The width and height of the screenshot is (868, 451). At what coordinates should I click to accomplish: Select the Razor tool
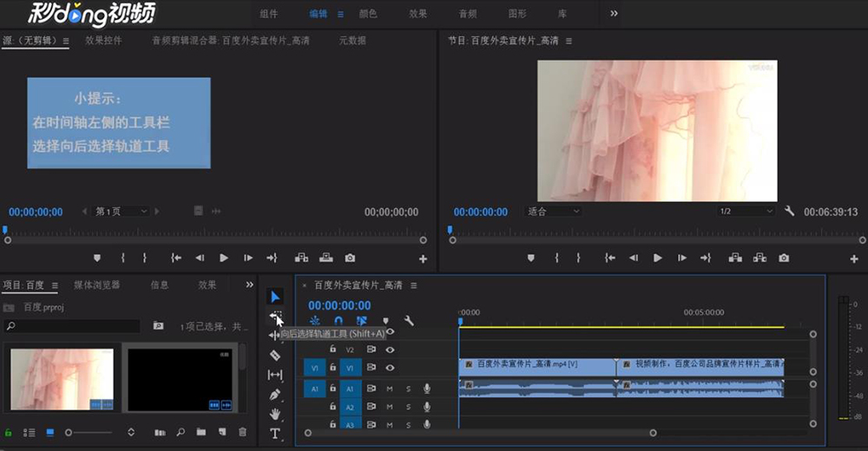[x=274, y=356]
